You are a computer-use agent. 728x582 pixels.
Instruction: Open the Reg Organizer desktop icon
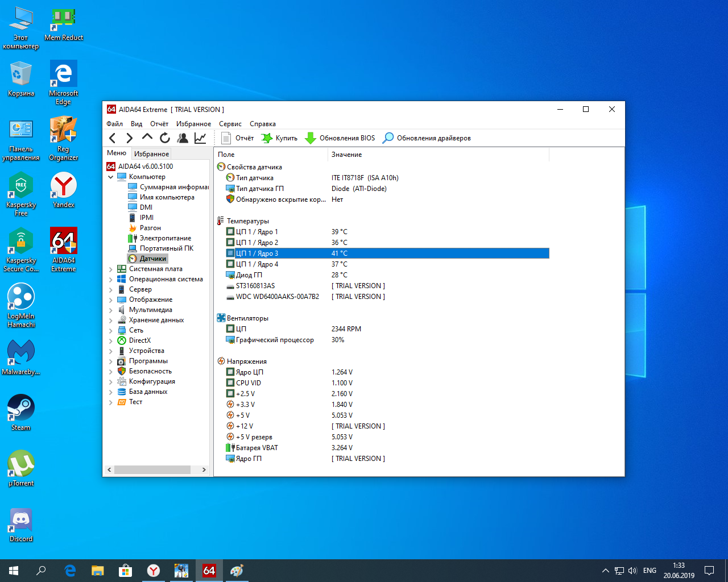(x=64, y=139)
